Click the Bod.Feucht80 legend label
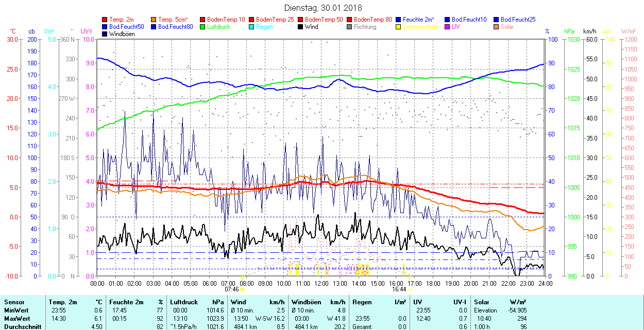This screenshot has height=330, width=644. point(175,27)
